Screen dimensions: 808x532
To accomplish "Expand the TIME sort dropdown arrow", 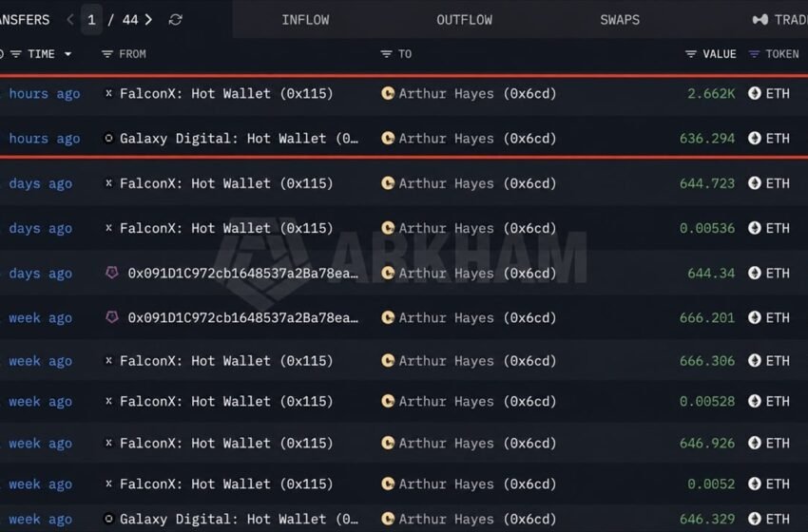I will 67,54.
